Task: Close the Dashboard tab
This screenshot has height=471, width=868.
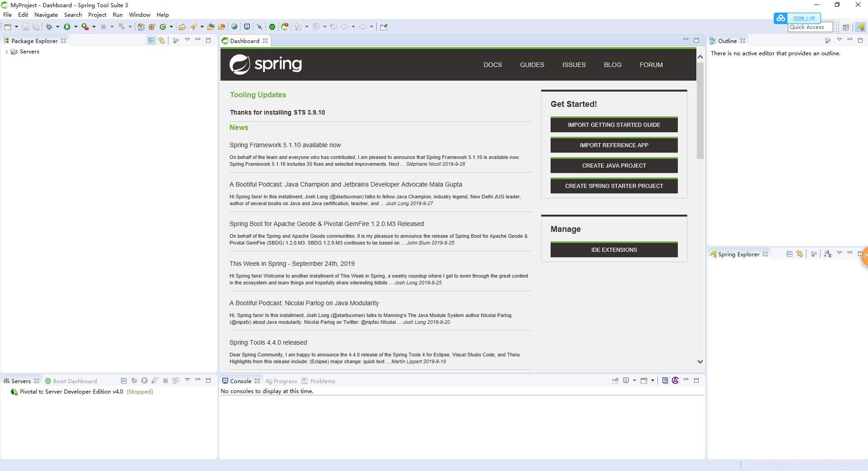Action: pos(265,41)
